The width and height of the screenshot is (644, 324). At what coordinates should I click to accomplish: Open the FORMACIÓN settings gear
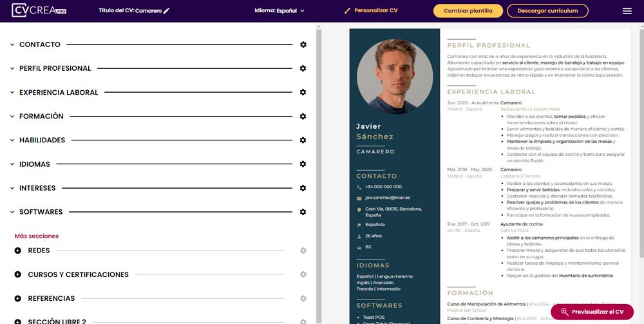click(x=303, y=116)
